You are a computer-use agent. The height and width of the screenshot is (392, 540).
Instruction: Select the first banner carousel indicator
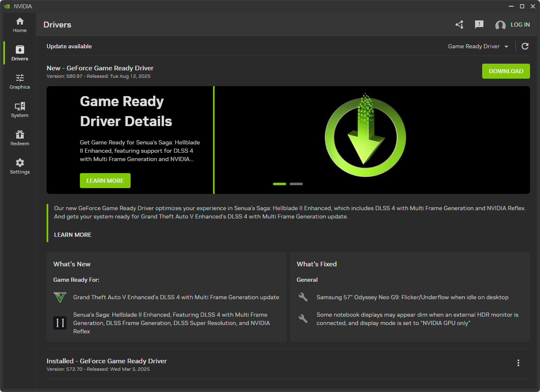coord(280,184)
